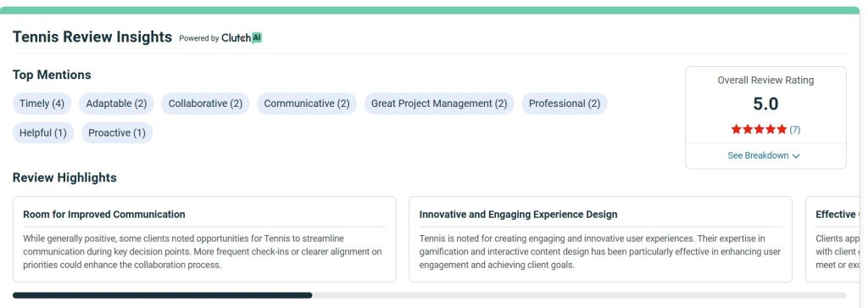Screen dimensions: 868x308
Task: Select the Professional (2) mention chip
Action: pyautogui.click(x=564, y=104)
